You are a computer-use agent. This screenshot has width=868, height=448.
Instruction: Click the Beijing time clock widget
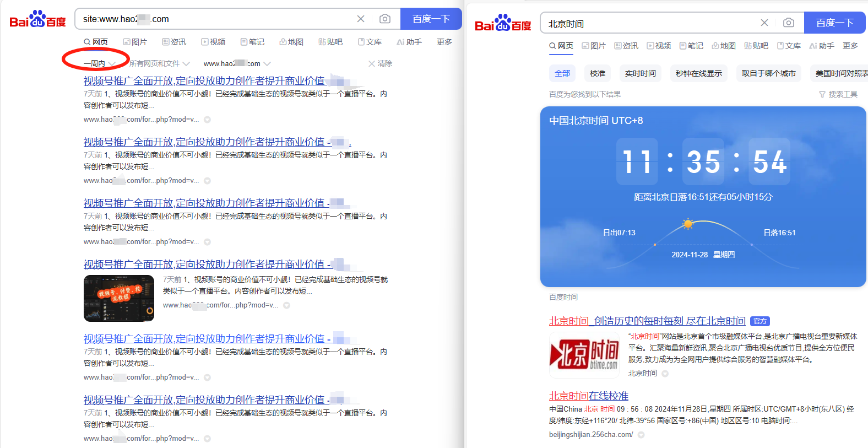pyautogui.click(x=703, y=197)
